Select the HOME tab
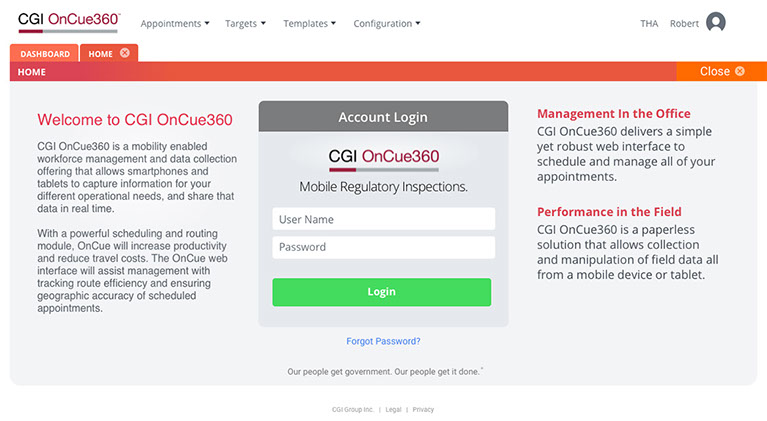The width and height of the screenshot is (767, 421). pos(101,54)
